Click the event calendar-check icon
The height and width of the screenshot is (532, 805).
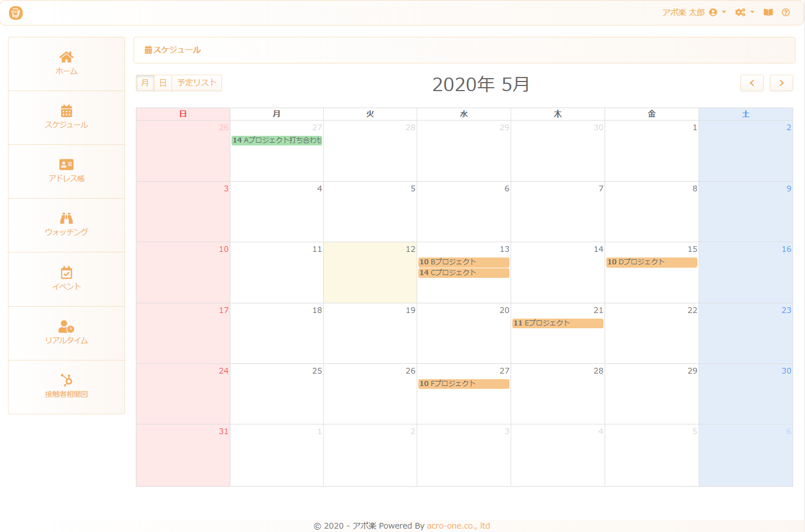[x=66, y=272]
